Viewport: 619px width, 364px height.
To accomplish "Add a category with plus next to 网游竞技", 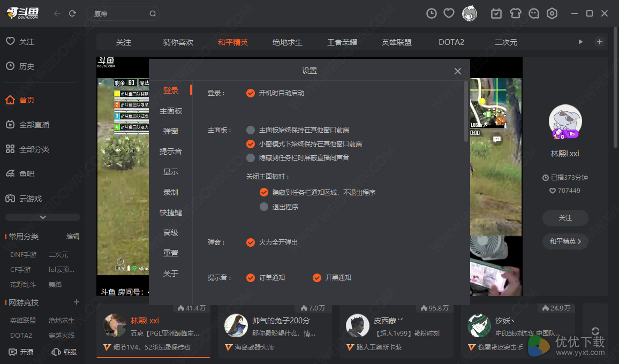I will (x=77, y=302).
